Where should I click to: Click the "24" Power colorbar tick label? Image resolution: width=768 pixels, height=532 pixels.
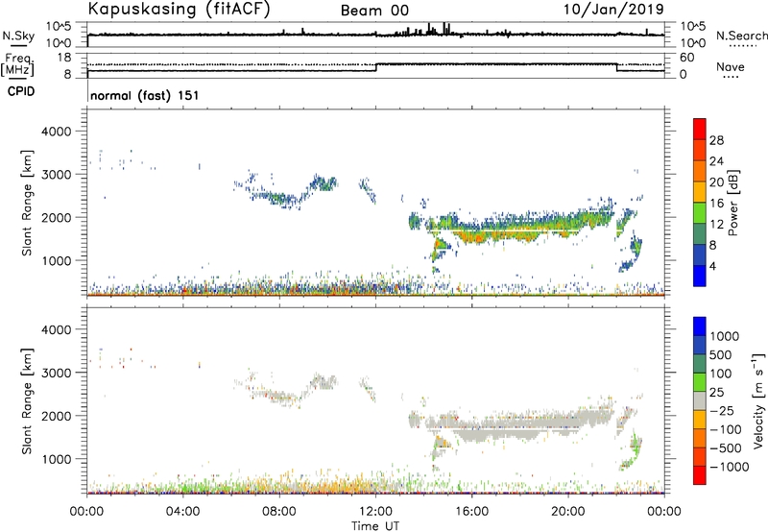pos(716,161)
